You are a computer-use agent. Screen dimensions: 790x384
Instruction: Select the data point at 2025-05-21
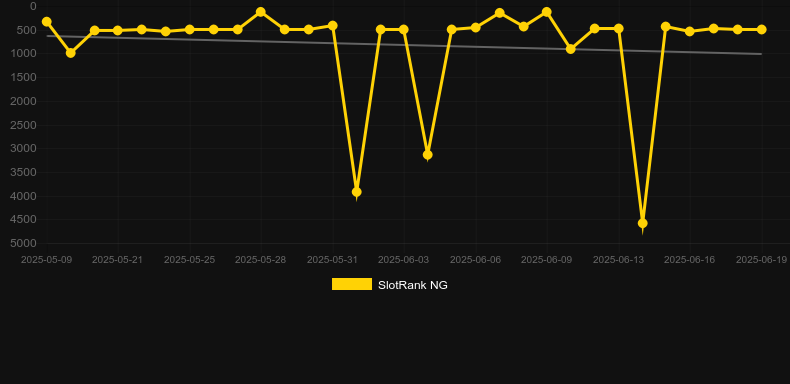tap(118, 31)
